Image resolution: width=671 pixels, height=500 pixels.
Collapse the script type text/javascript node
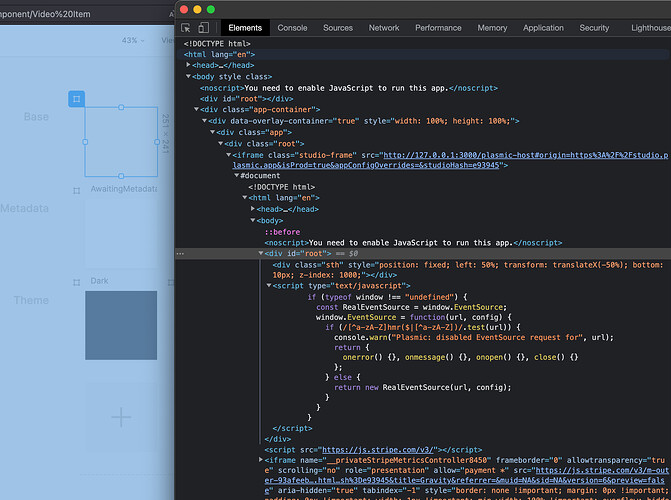(x=268, y=285)
